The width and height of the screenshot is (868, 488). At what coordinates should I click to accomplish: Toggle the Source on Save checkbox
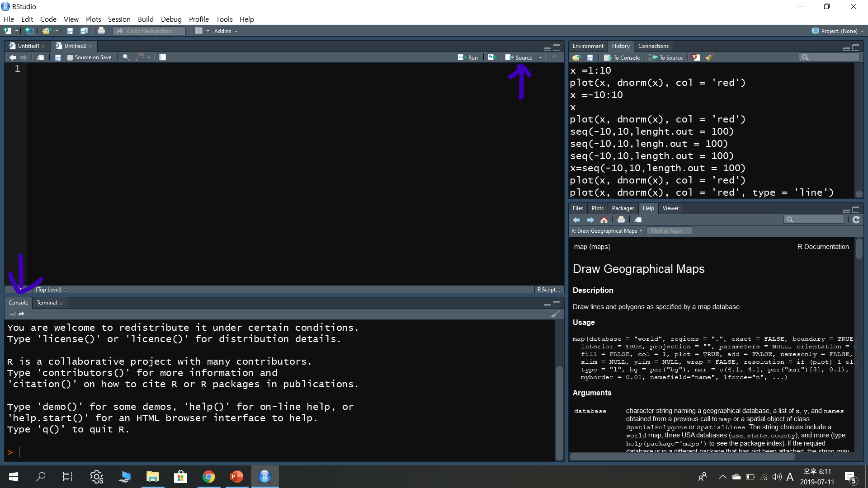click(70, 57)
